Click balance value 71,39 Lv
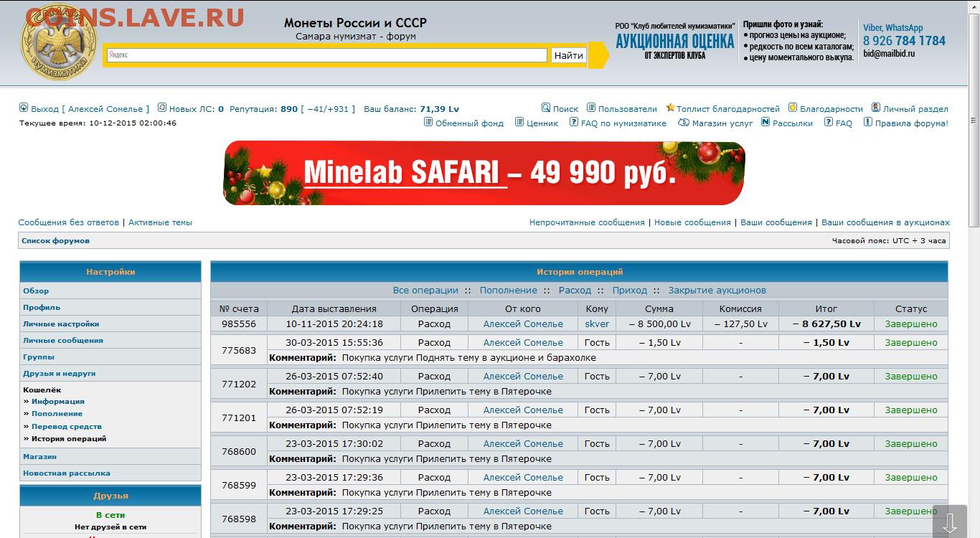The width and height of the screenshot is (980, 538). tap(439, 109)
